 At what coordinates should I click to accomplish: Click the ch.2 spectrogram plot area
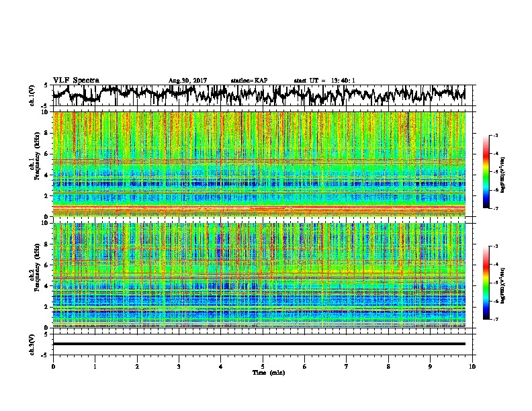[x=259, y=275]
